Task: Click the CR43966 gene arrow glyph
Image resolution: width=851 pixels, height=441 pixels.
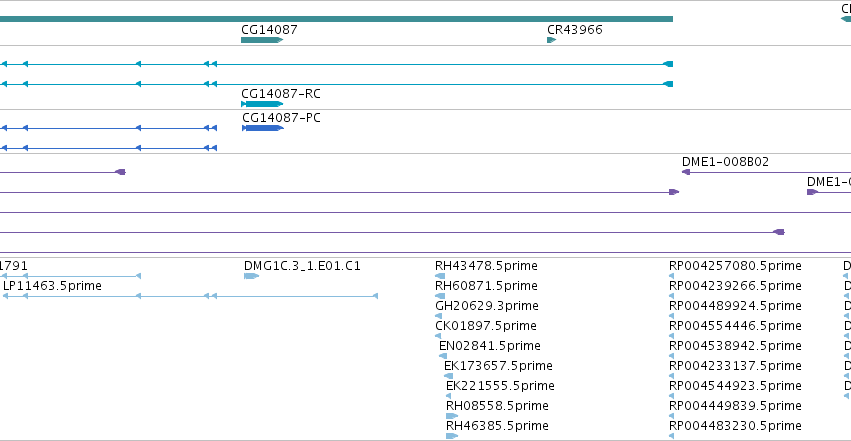Action: [551, 40]
